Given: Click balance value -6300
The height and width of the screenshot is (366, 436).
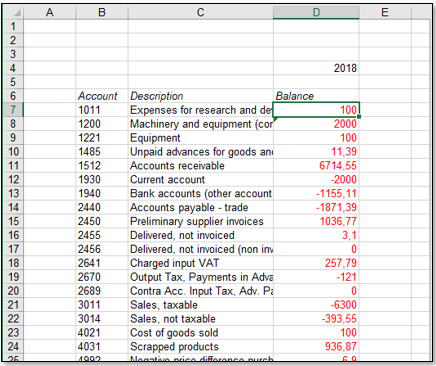Looking at the screenshot, I should click(x=316, y=305).
